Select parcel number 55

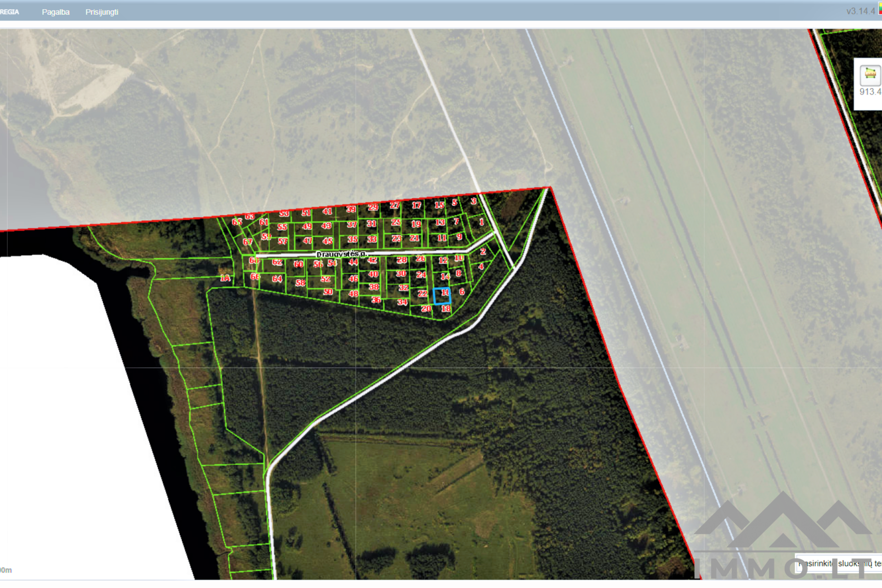[x=282, y=227]
